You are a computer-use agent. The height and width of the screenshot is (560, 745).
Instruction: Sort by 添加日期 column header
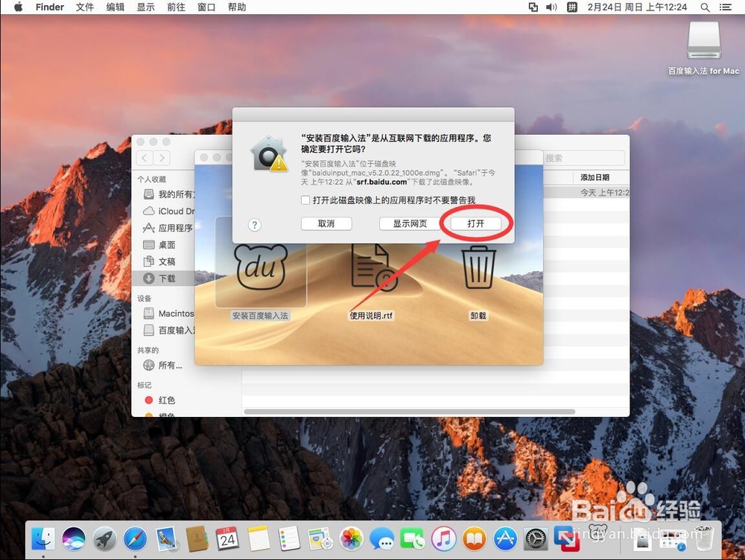[x=595, y=177]
